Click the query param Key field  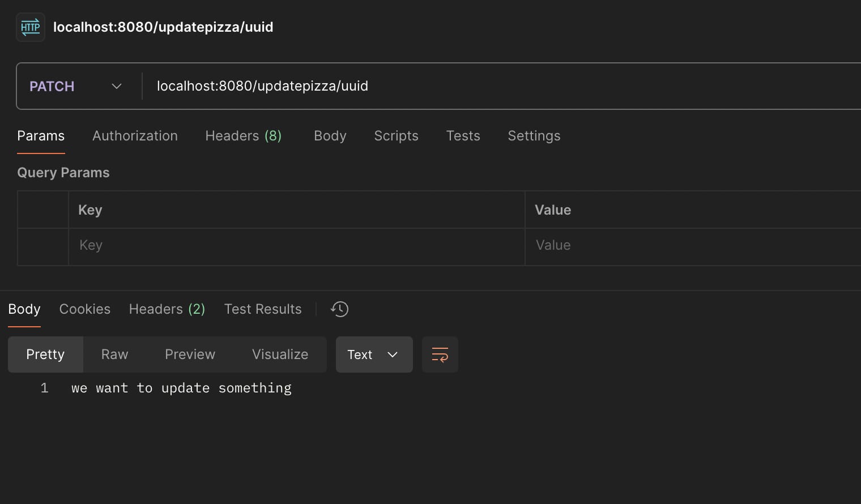295,245
